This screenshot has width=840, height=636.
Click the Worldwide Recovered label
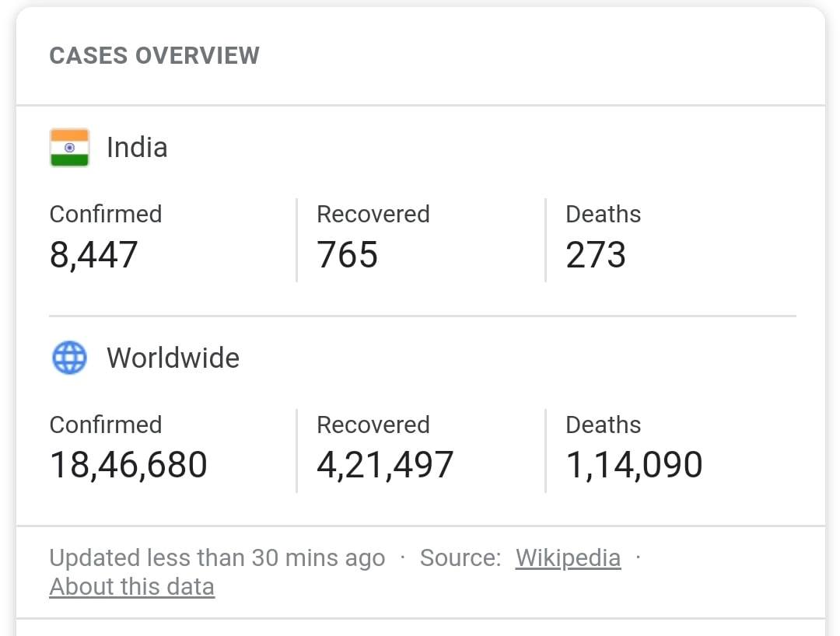coord(373,425)
